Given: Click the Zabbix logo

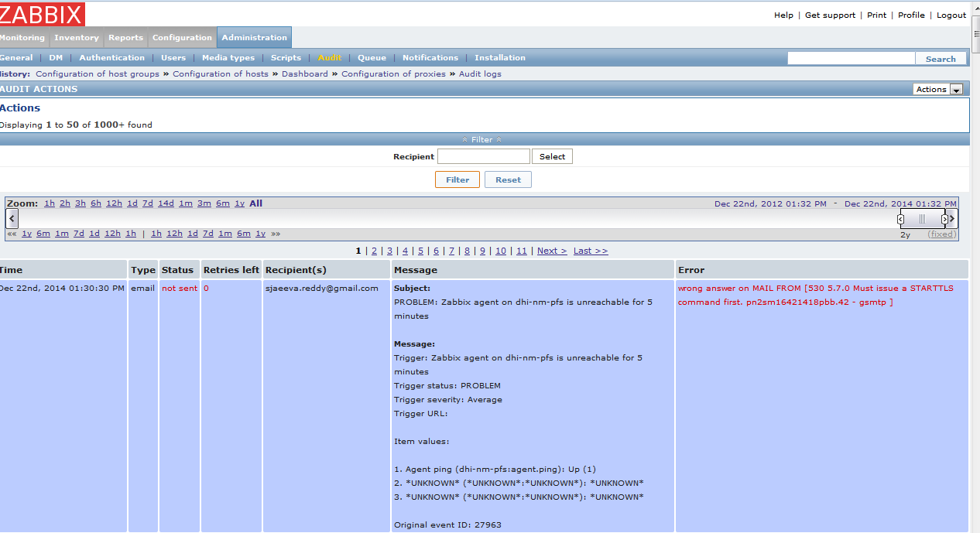Looking at the screenshot, I should [x=42, y=14].
